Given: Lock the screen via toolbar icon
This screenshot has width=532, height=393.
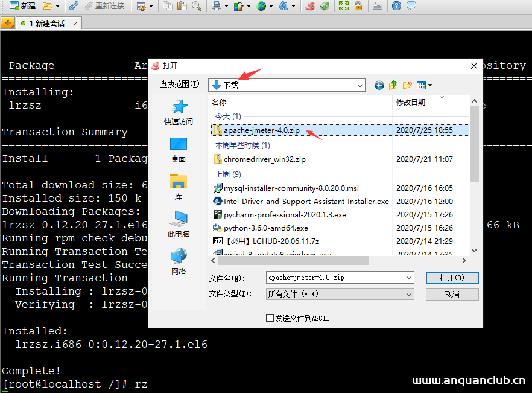Looking at the screenshot, I should 359,7.
